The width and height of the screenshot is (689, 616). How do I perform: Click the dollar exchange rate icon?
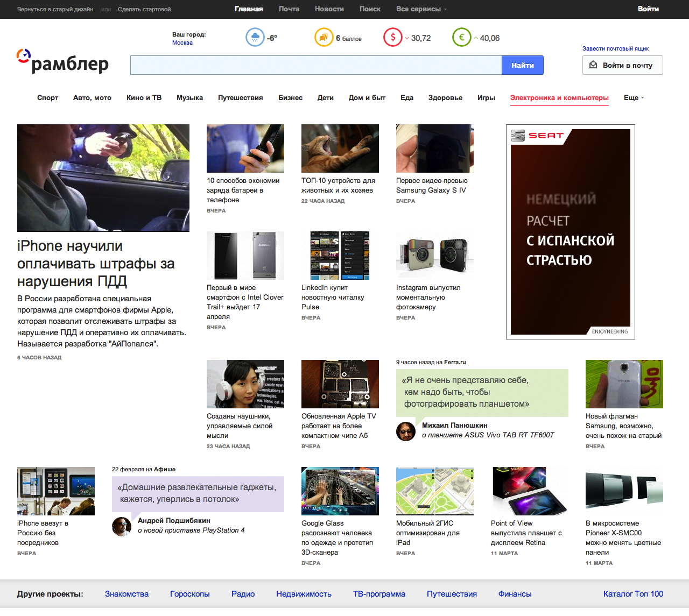[x=393, y=38]
